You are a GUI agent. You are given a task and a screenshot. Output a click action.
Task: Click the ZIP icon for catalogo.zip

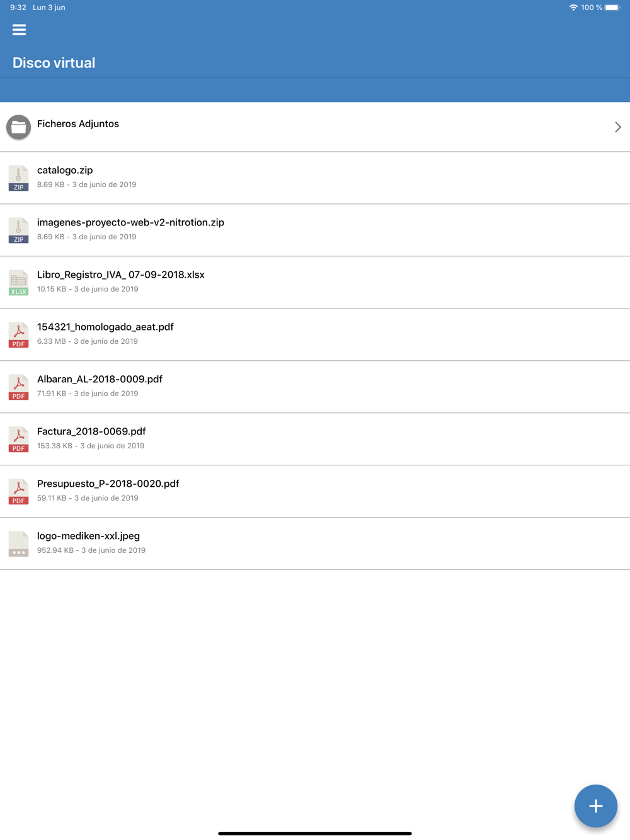tap(19, 178)
